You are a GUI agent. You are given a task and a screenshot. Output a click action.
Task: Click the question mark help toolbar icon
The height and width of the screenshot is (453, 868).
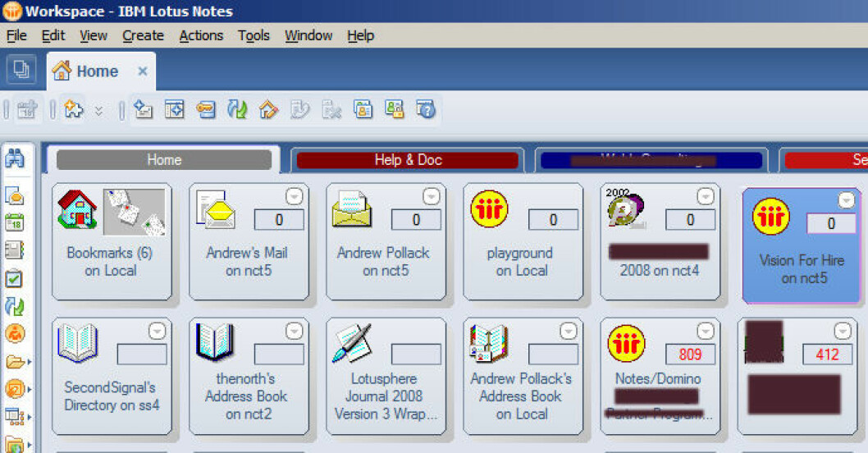427,109
